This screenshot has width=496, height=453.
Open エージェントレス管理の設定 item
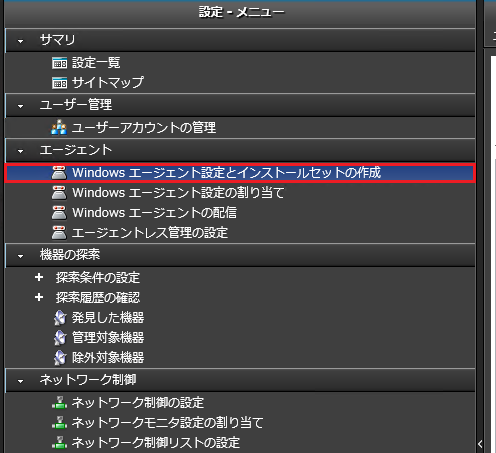point(150,233)
